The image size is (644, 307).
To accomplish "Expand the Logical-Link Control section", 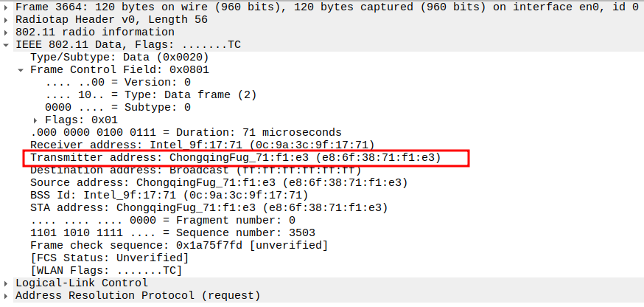I will pyautogui.click(x=7, y=283).
